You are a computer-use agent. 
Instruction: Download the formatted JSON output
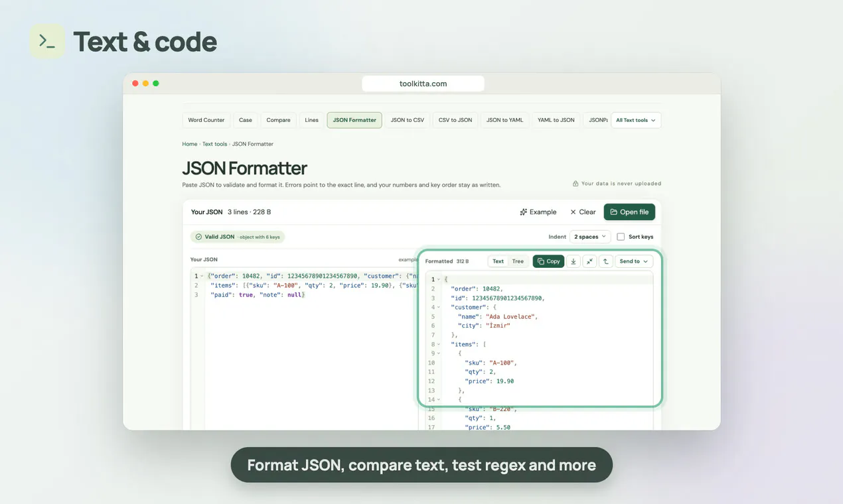click(574, 261)
